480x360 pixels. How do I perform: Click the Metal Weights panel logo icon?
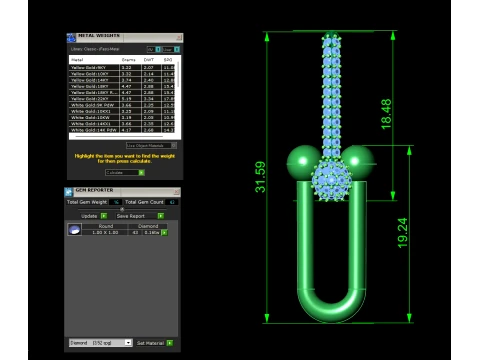[x=71, y=38]
